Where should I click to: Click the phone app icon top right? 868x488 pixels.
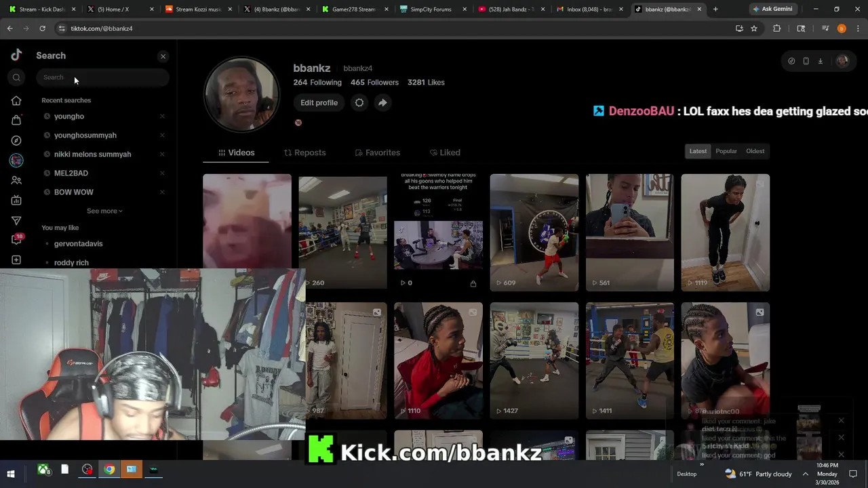[x=806, y=61]
